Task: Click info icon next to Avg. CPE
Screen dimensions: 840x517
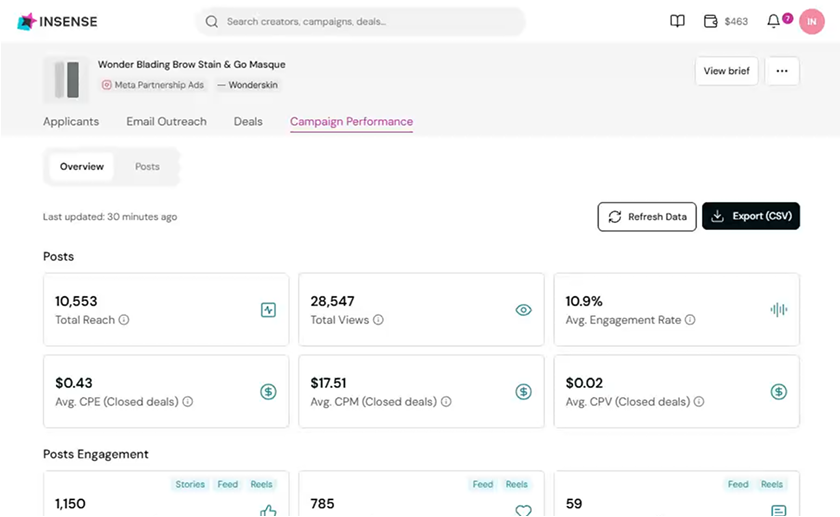Action: point(188,401)
